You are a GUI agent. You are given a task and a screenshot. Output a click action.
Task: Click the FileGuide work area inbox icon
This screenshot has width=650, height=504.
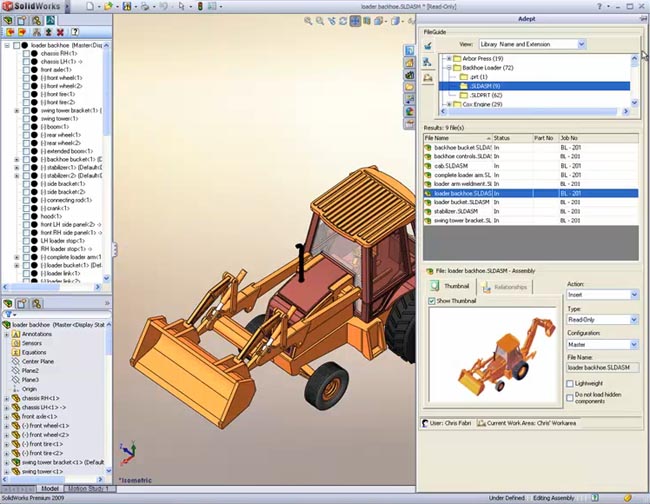pos(428,78)
